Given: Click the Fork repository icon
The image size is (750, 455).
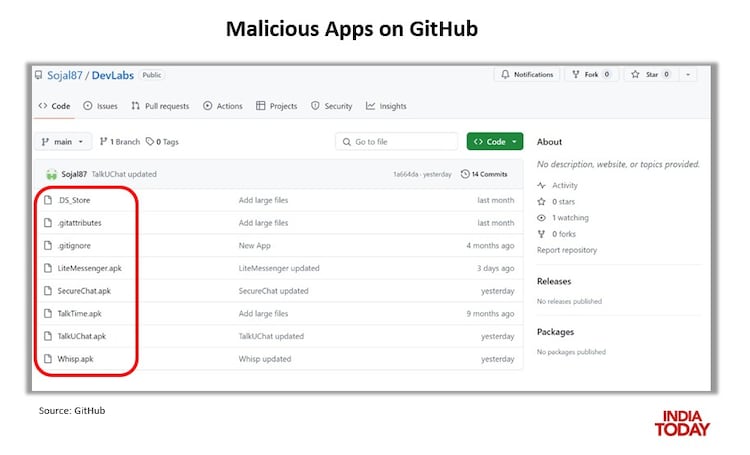Looking at the screenshot, I should (x=574, y=75).
